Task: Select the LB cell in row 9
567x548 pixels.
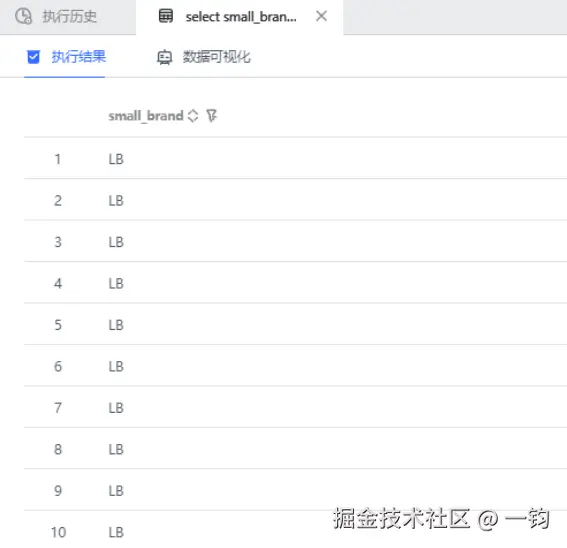Action: [116, 491]
